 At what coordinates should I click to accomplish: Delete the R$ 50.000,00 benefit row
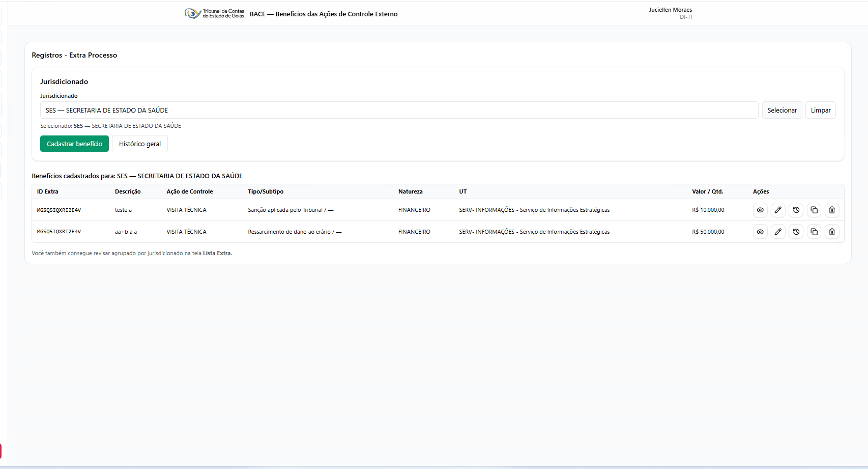point(832,232)
